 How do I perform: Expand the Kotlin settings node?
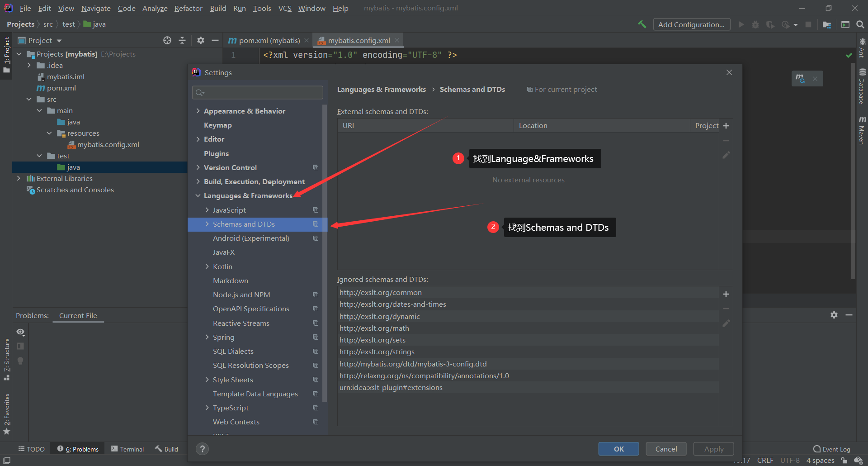207,266
